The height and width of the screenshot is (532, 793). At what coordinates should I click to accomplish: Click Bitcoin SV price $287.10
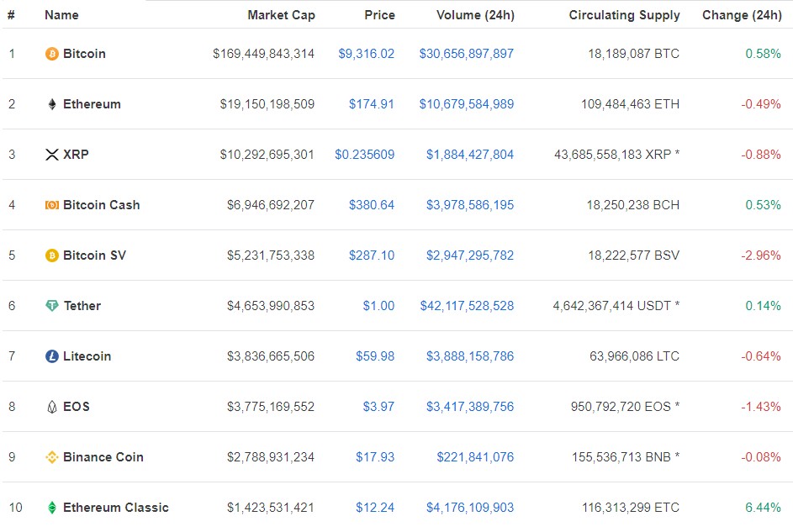(x=371, y=255)
